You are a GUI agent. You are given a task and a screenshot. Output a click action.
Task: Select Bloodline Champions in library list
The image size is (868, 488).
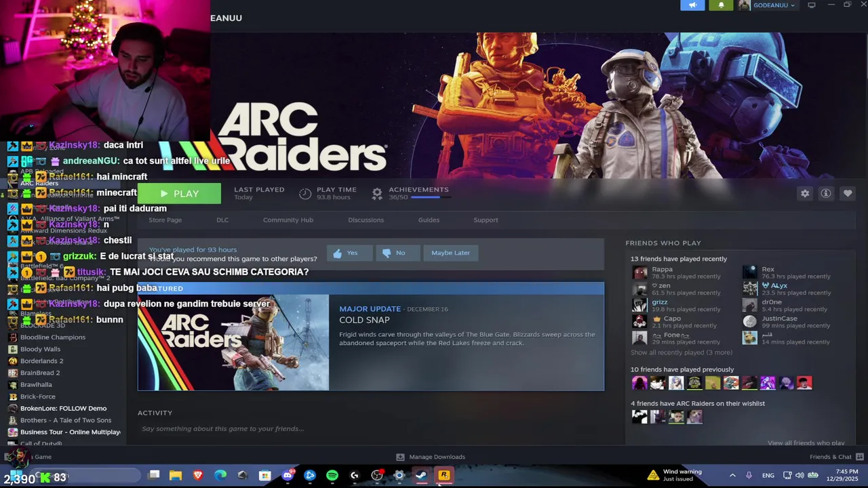[53, 337]
